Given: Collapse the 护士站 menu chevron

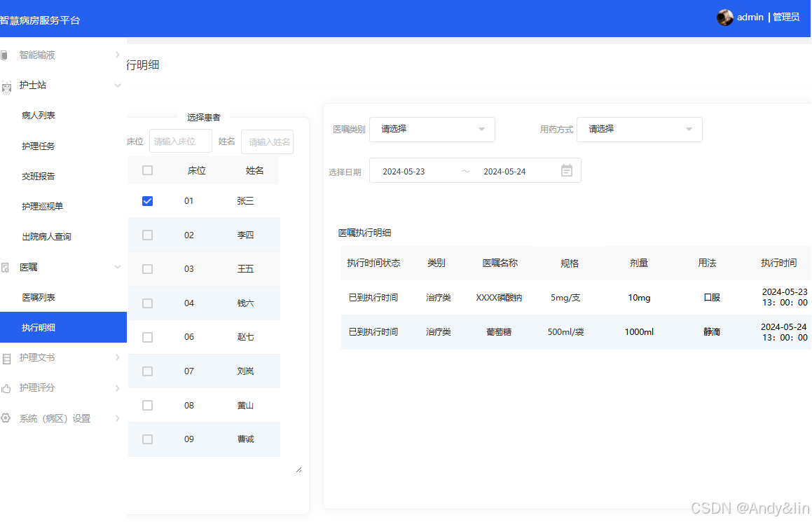Looking at the screenshot, I should pos(118,85).
